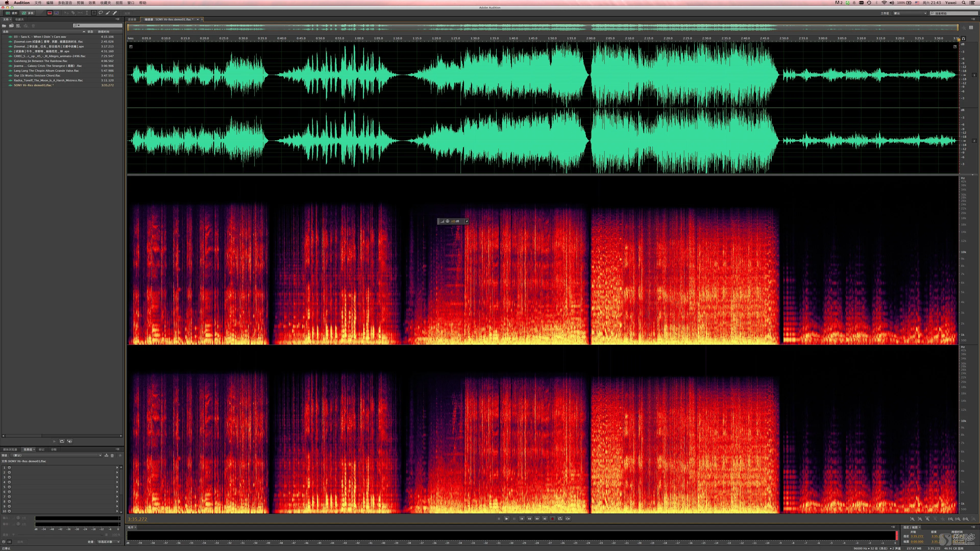Viewport: 980px width, 551px height.
Task: Click the effects mix dry/wet slider
Action: click(x=60, y=535)
